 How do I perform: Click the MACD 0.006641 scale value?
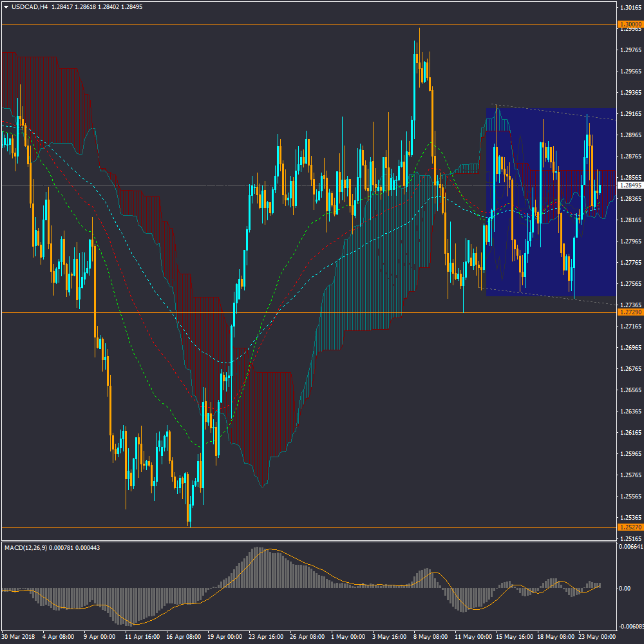click(x=631, y=547)
